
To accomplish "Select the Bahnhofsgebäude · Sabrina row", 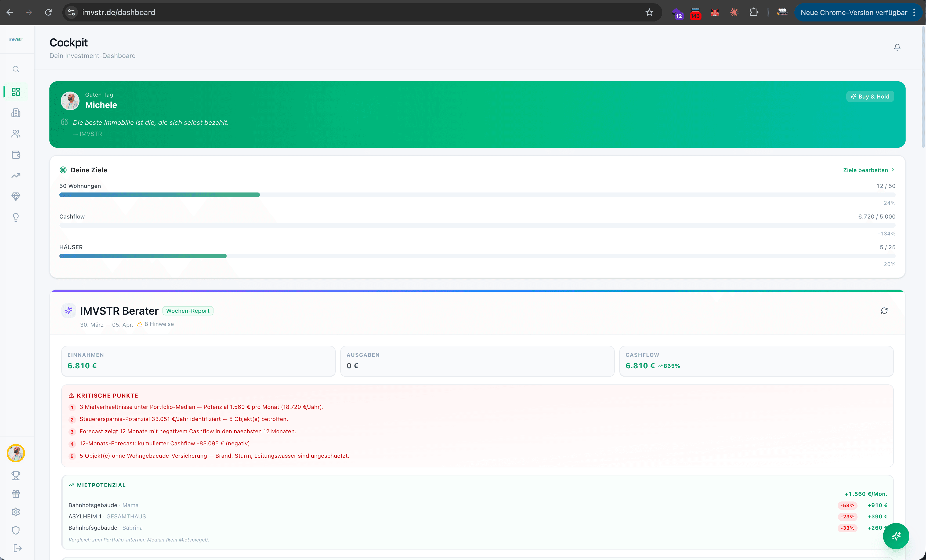I will click(x=478, y=528).
